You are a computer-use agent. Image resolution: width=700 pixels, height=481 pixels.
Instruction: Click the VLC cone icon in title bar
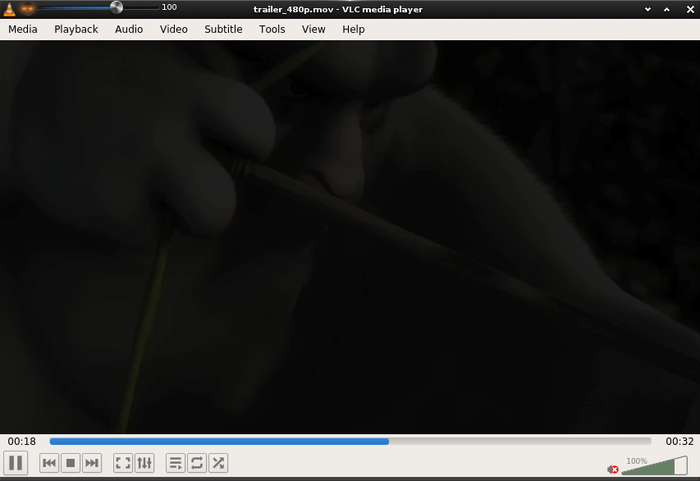pos(9,9)
